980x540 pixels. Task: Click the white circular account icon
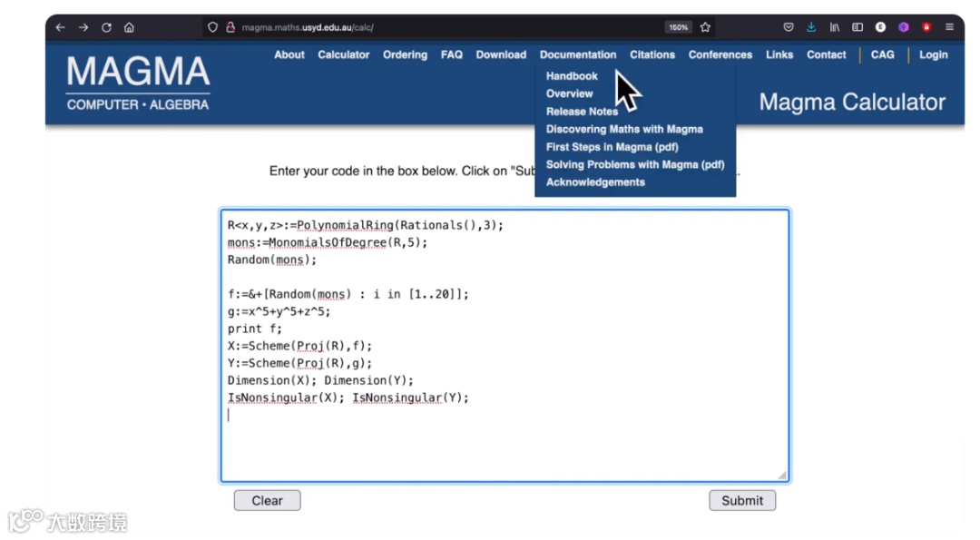(x=880, y=27)
